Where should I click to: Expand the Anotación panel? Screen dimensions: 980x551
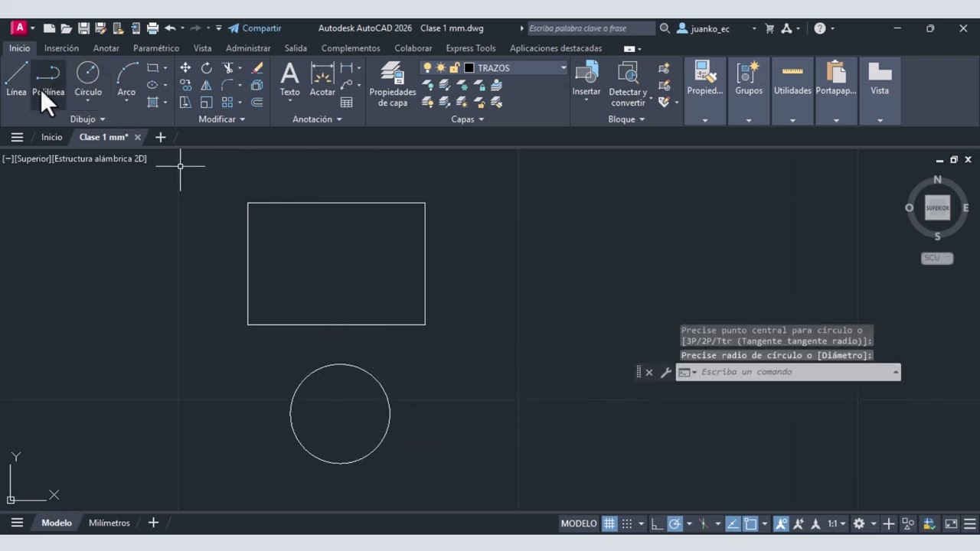pyautogui.click(x=317, y=119)
